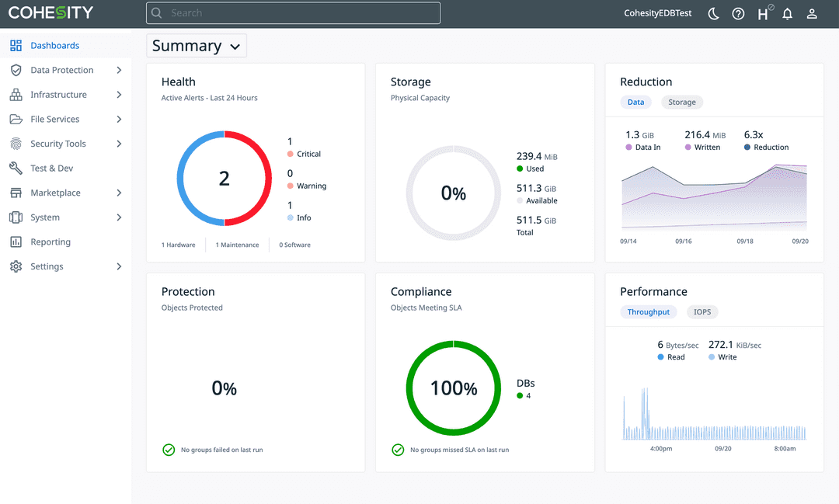The width and height of the screenshot is (839, 504).
Task: Select the Test & Dev wrench icon
Action: (16, 168)
